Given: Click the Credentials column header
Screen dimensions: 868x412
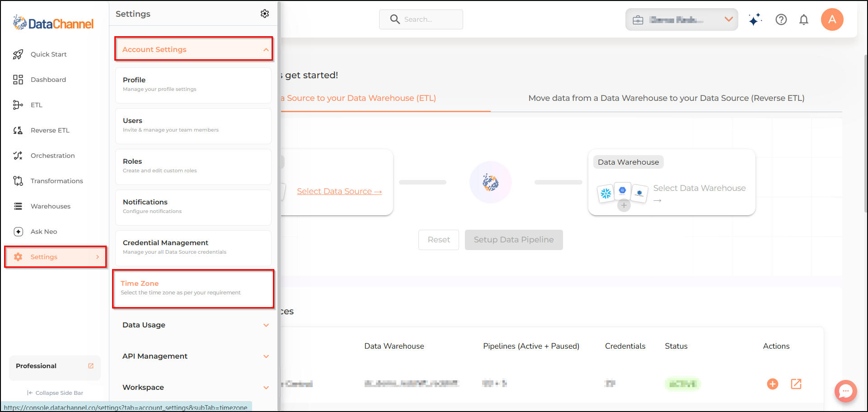Looking at the screenshot, I should pyautogui.click(x=625, y=346).
